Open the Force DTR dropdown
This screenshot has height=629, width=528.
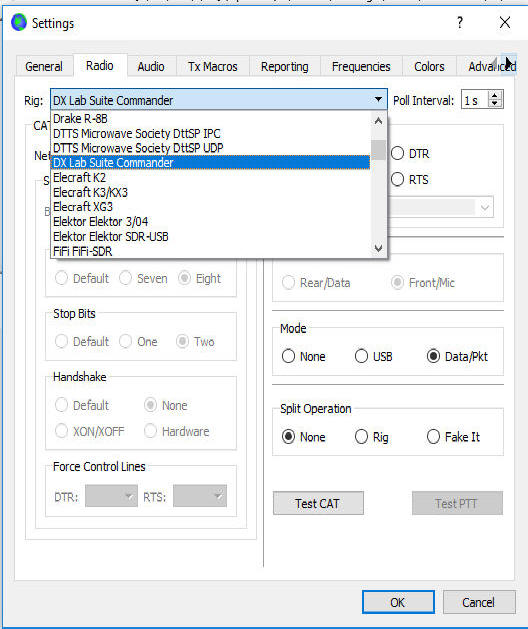point(111,496)
